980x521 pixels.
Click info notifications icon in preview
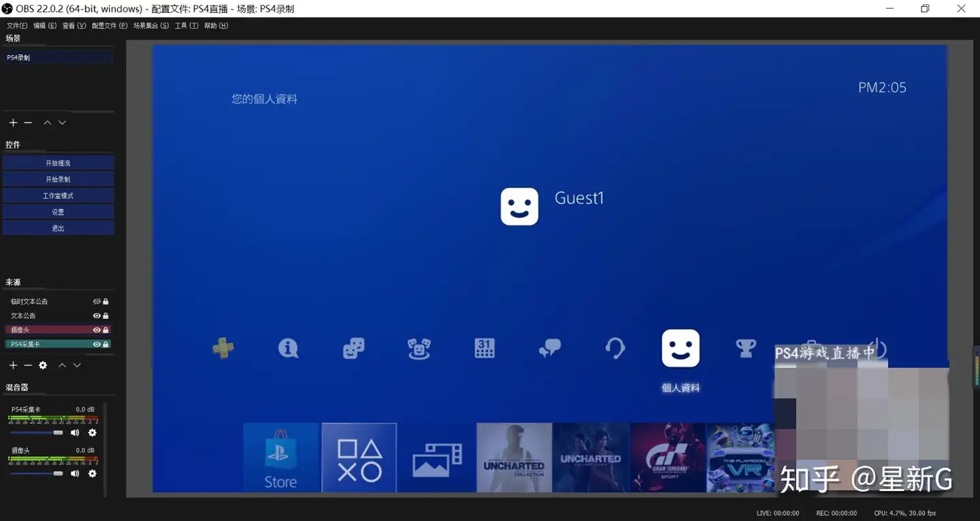288,348
